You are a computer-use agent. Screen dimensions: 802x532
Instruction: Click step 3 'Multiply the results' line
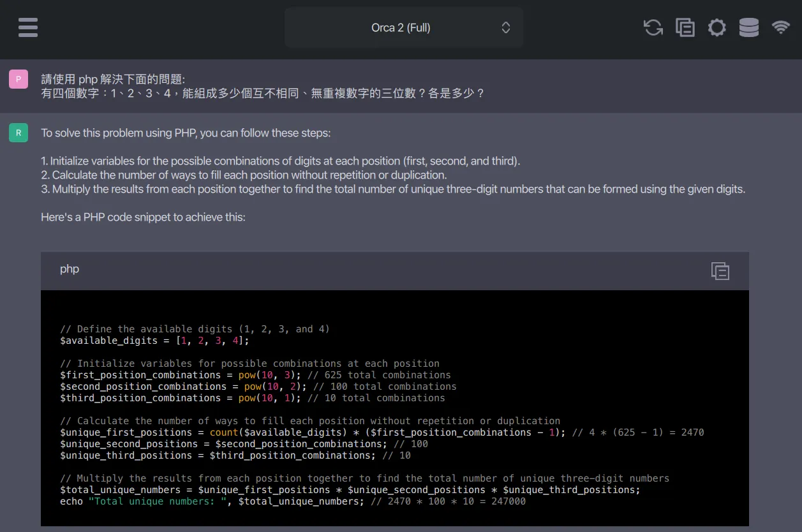pyautogui.click(x=393, y=189)
